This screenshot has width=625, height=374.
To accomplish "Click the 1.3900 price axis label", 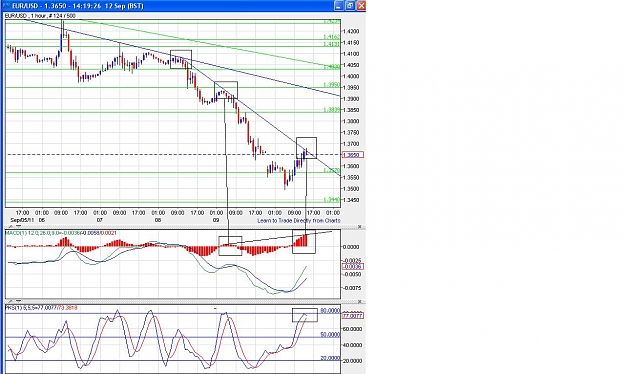I will pyautogui.click(x=351, y=98).
